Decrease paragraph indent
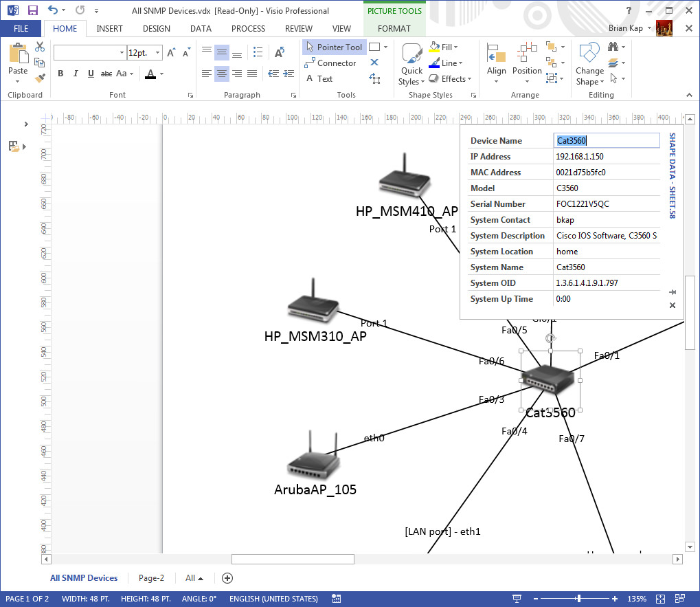The width and height of the screenshot is (700, 607). [x=273, y=74]
